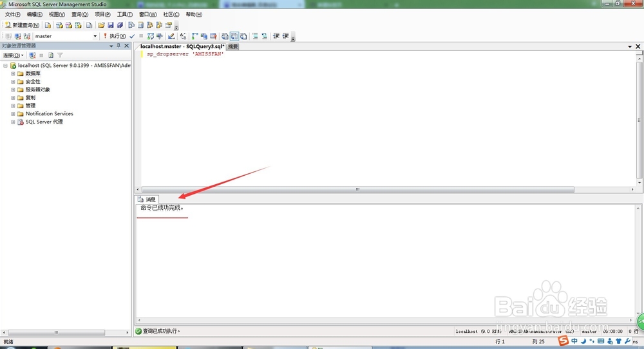
Task: Click the query editor horizontal scrollbar
Action: tap(357, 189)
